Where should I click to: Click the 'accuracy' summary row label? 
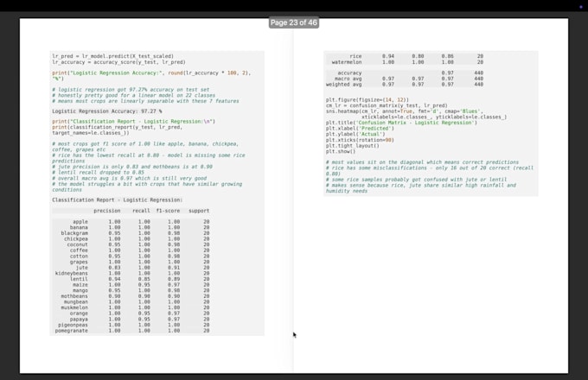pos(349,73)
